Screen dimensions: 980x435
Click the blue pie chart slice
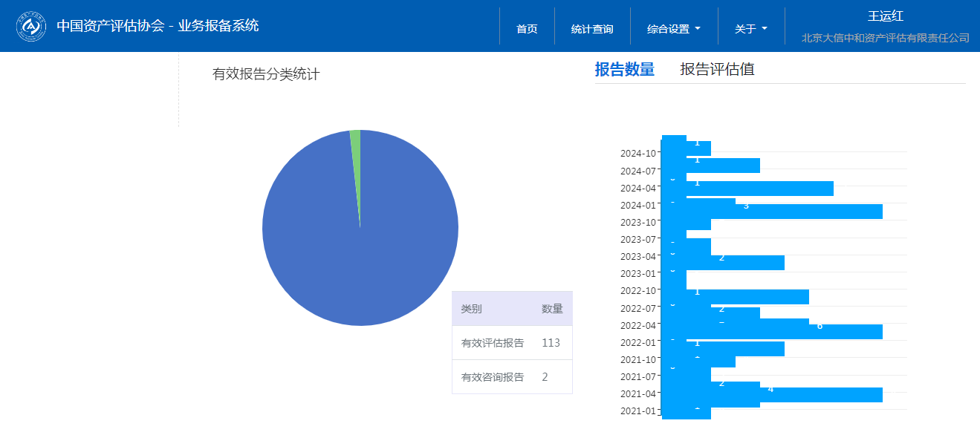pyautogui.click(x=360, y=245)
